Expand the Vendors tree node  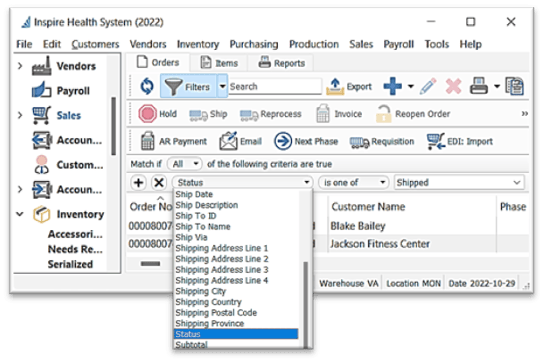coord(20,66)
